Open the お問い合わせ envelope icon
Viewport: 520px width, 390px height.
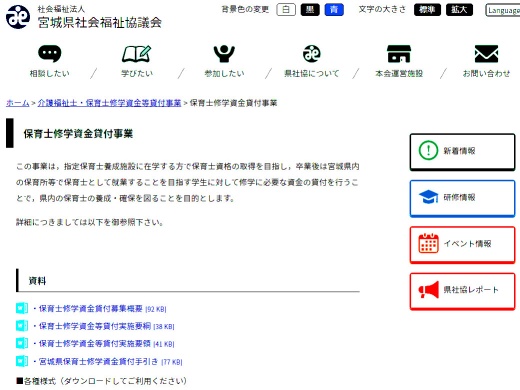(486, 54)
